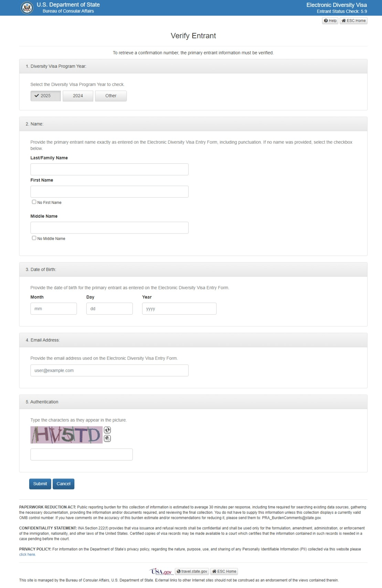Cancel the verification form
The image size is (382, 588).
click(63, 484)
